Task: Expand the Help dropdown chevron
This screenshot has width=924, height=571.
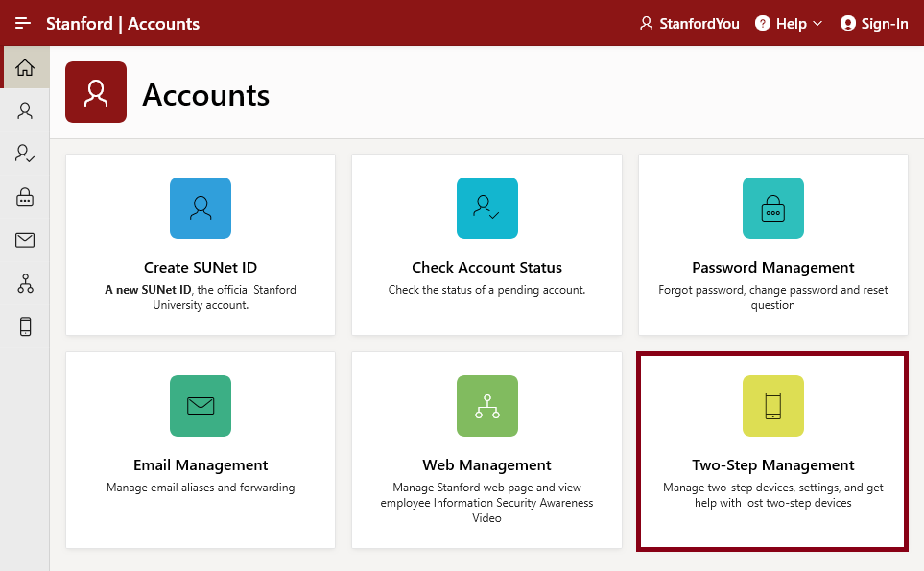Action: (817, 24)
